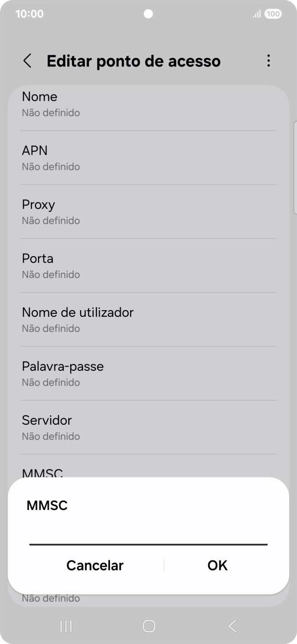Tap the Back navigation key
The width and height of the screenshot is (297, 644).
pos(232,625)
